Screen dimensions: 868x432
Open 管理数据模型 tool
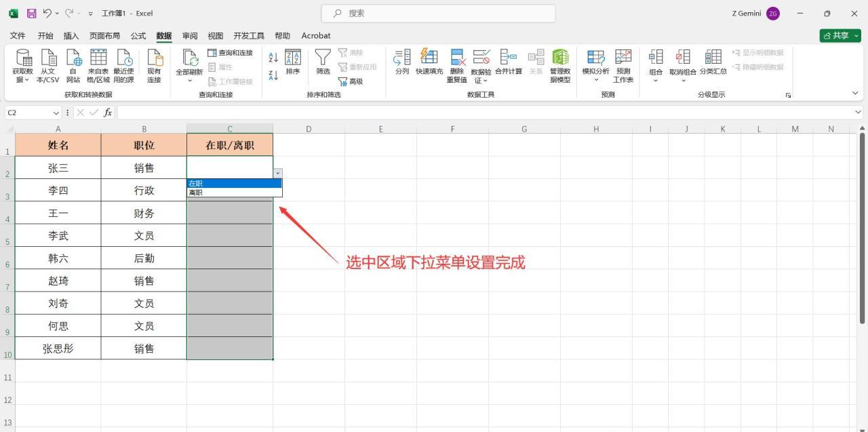[x=560, y=66]
